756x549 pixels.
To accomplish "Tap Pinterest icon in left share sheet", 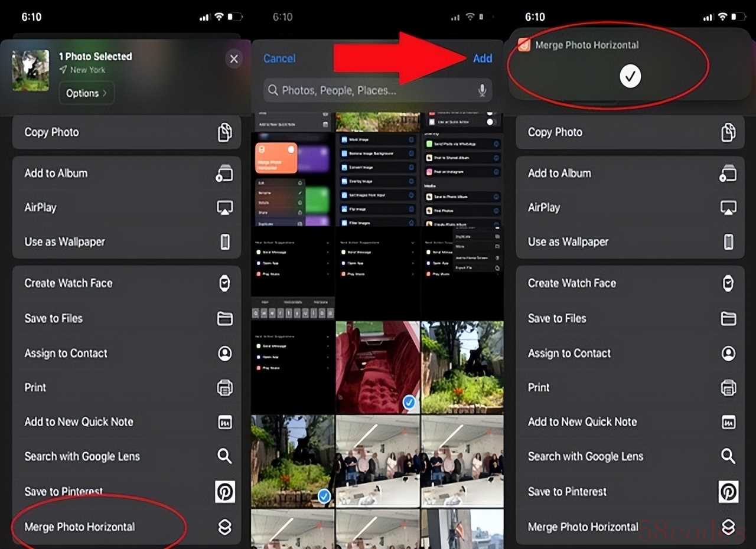I will (225, 491).
